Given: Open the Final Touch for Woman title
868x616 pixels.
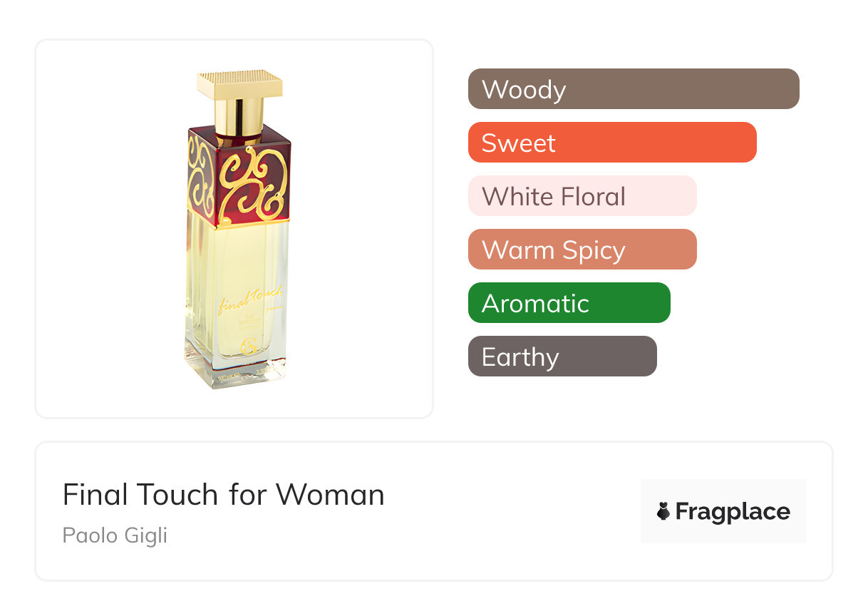Looking at the screenshot, I should coord(223,494).
